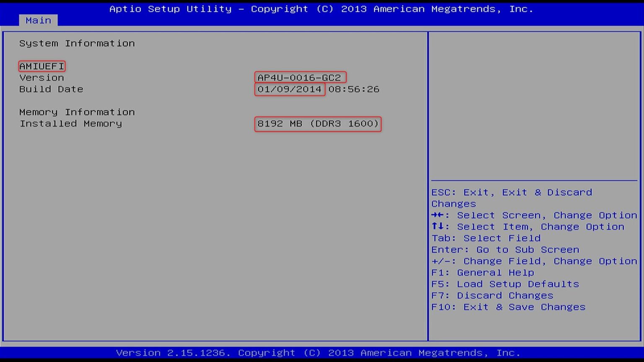Select the Main tab

coord(38,20)
